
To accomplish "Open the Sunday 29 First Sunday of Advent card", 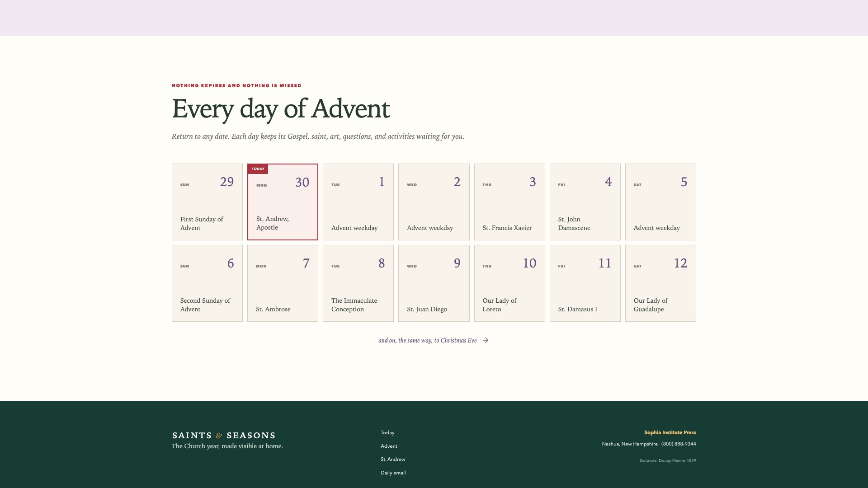I will pos(207,202).
